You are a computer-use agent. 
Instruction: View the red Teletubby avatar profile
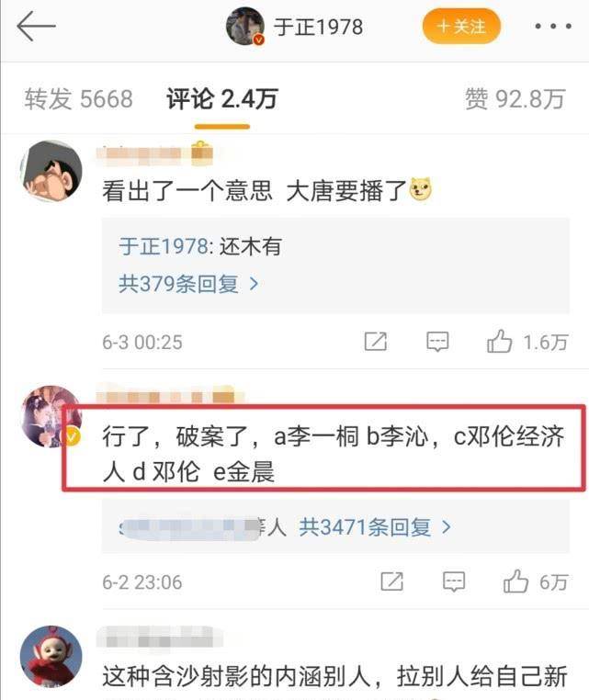(x=51, y=656)
